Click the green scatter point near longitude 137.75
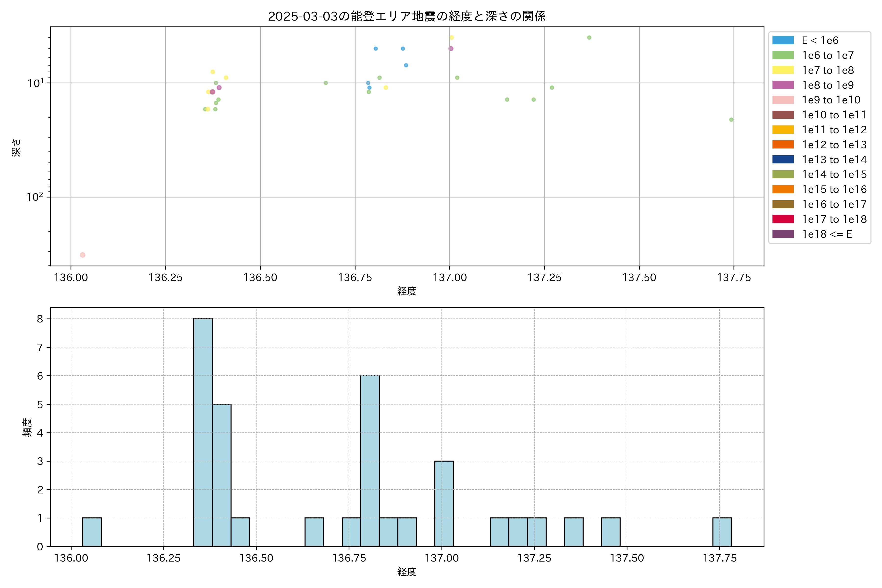Screen dimensions: 882x588 731,120
